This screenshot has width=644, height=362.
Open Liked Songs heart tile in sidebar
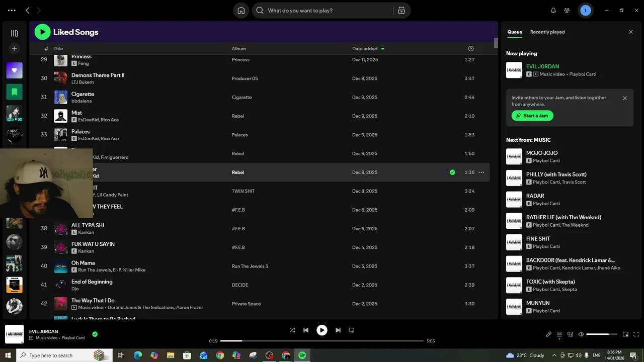[14, 70]
